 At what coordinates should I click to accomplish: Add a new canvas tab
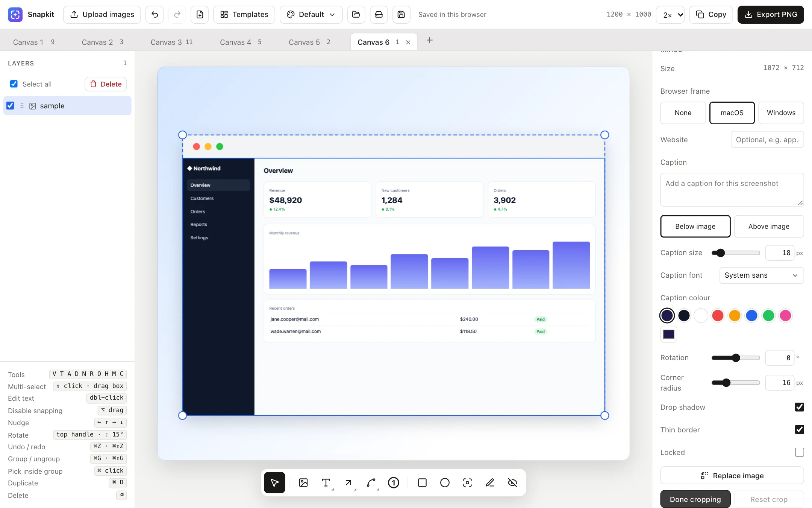click(x=430, y=40)
